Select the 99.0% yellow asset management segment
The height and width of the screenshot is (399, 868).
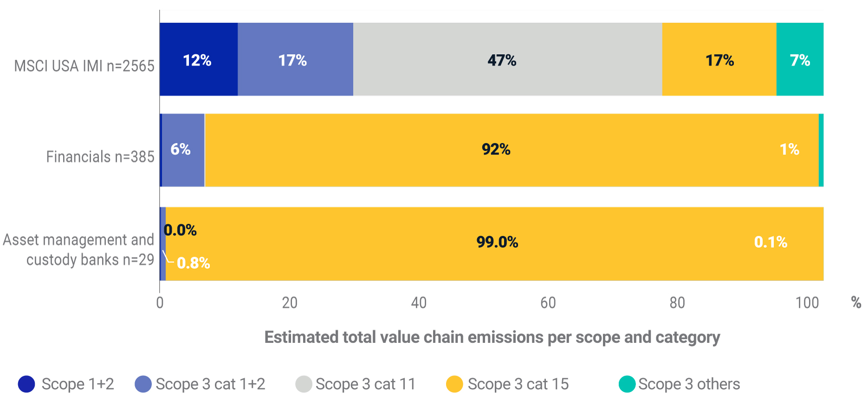point(494,244)
